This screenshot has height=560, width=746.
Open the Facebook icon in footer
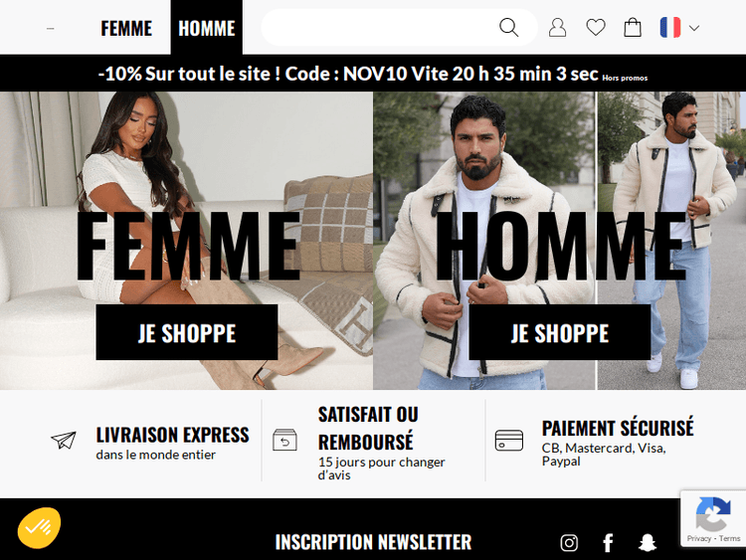click(608, 542)
